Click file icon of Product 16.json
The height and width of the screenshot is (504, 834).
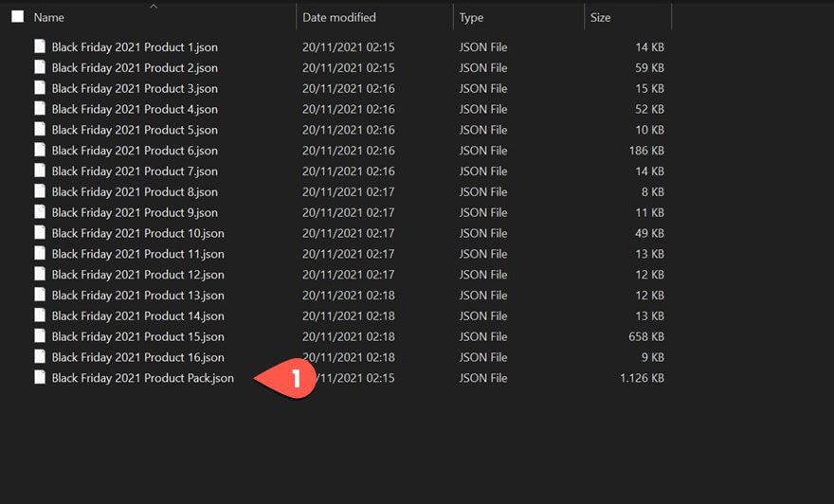tap(40, 357)
